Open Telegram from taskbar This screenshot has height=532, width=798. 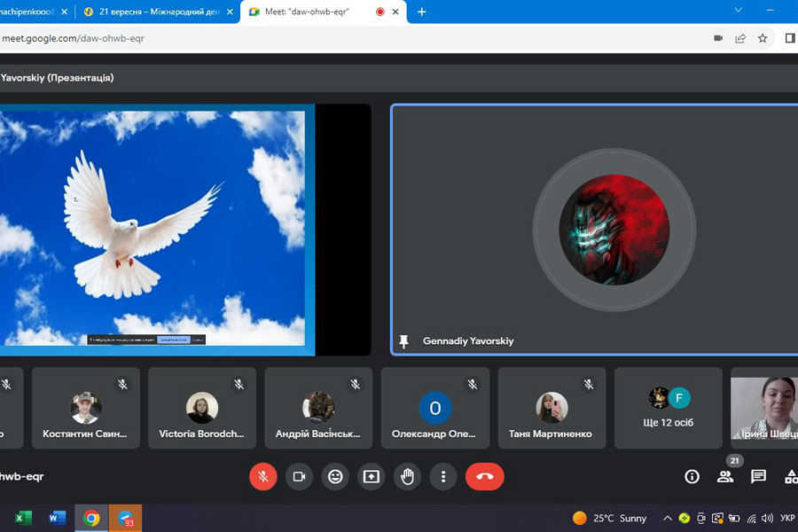point(125,518)
